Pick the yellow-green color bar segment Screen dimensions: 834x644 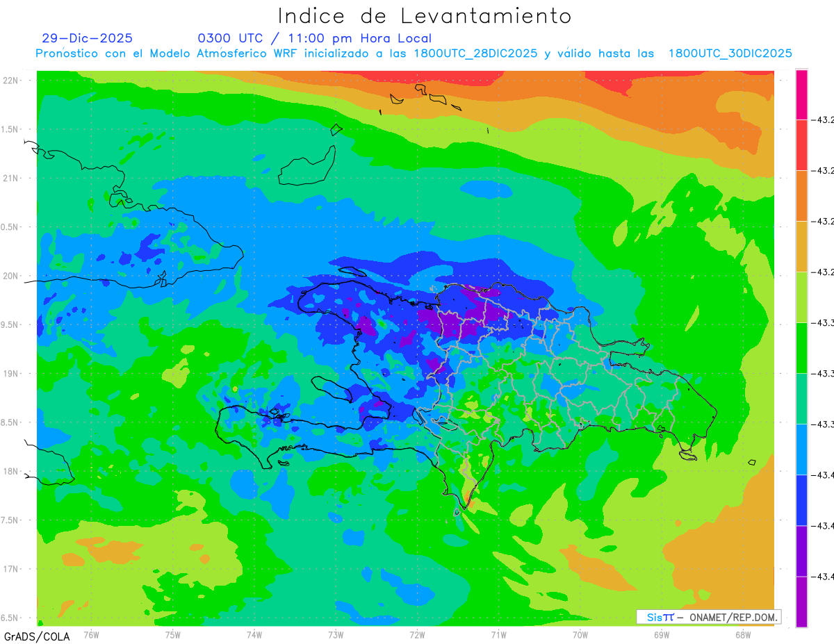click(x=801, y=297)
